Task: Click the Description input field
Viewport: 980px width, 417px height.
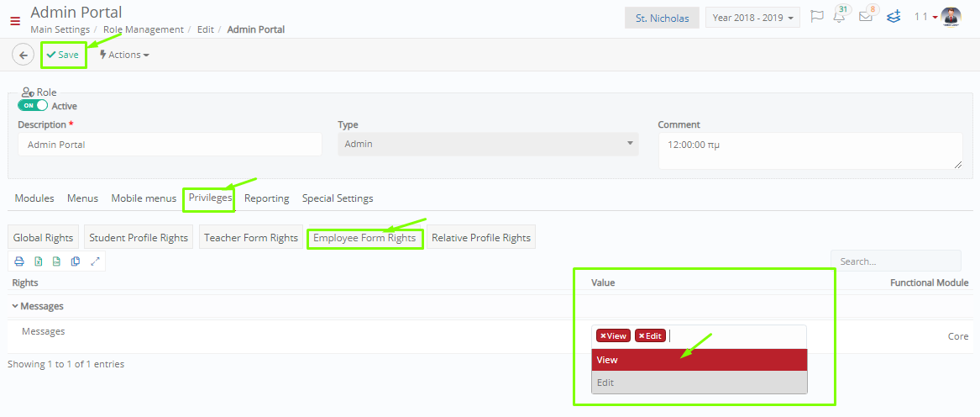Action: 170,144
